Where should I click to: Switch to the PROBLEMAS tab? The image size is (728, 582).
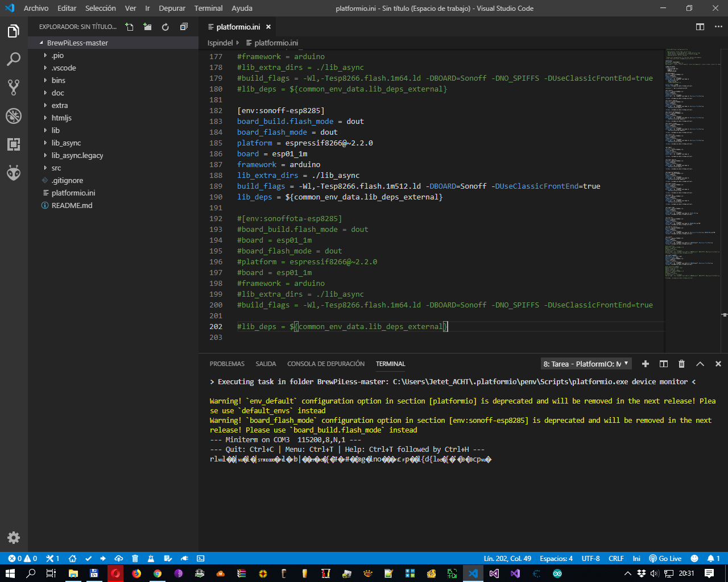(227, 363)
